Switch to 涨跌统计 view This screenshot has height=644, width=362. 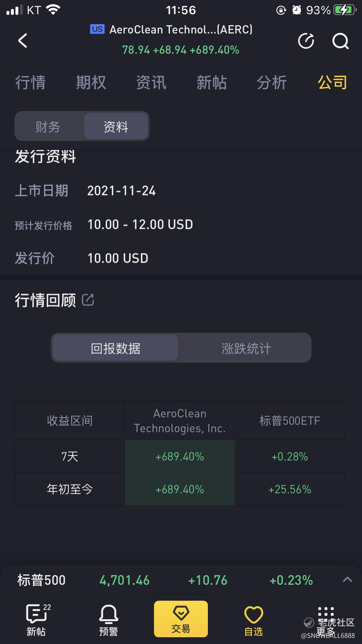(x=246, y=348)
